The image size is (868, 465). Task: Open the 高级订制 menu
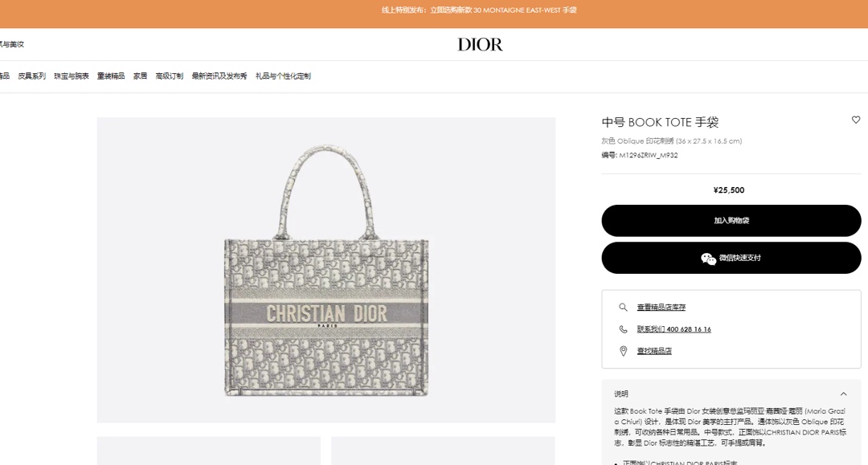tap(170, 76)
